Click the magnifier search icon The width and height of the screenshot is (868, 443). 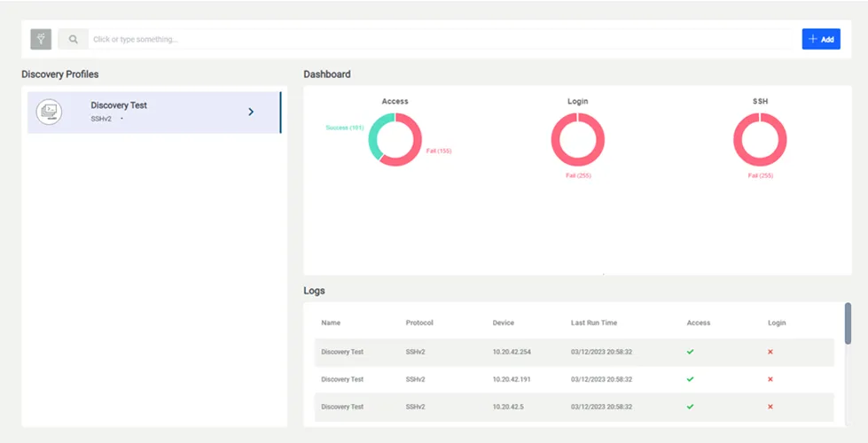(x=73, y=39)
